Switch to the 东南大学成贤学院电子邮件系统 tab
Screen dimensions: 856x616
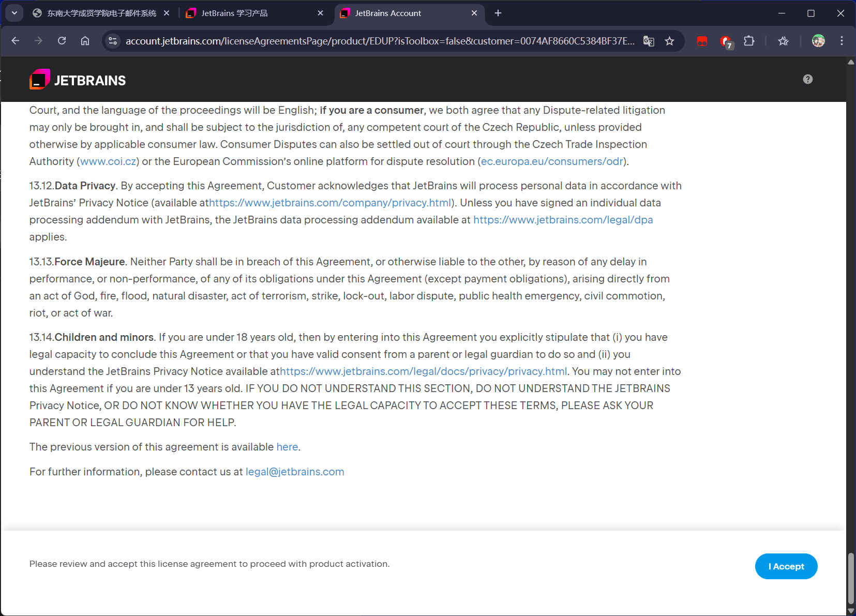[x=101, y=13]
